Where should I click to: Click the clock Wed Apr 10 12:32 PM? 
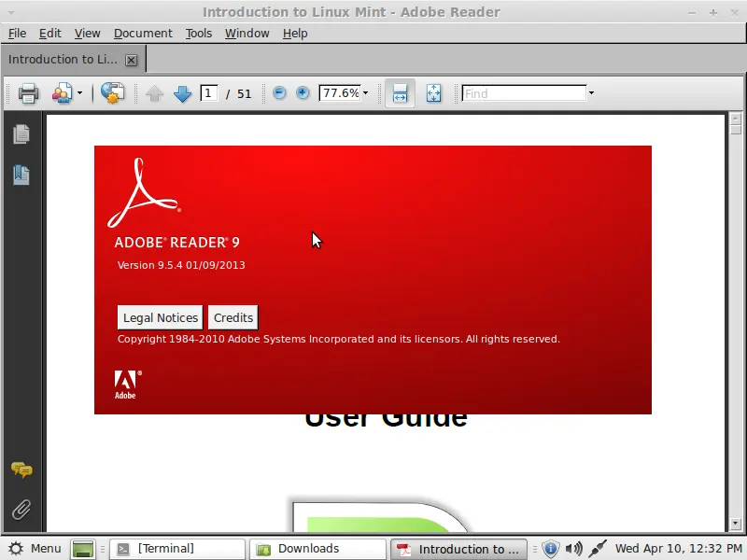tap(679, 549)
